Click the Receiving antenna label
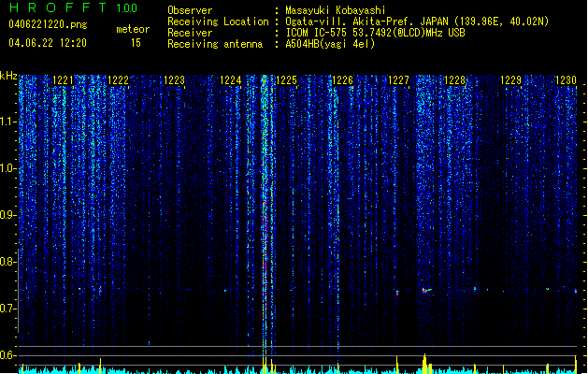This screenshot has height=374, width=588. coord(215,44)
